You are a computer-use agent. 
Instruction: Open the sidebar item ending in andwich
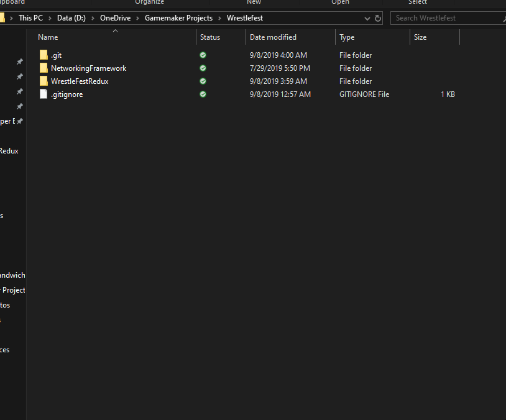pyautogui.click(x=12, y=275)
